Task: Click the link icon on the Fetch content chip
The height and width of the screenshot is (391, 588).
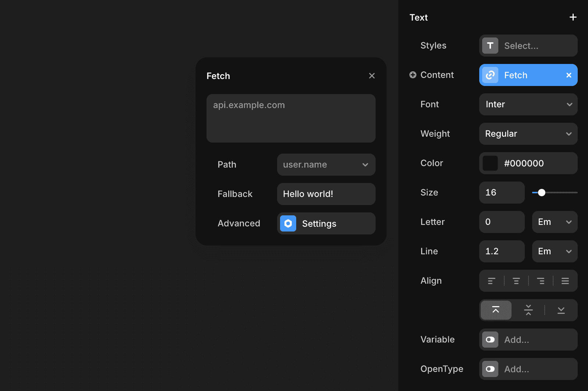Action: pos(490,75)
